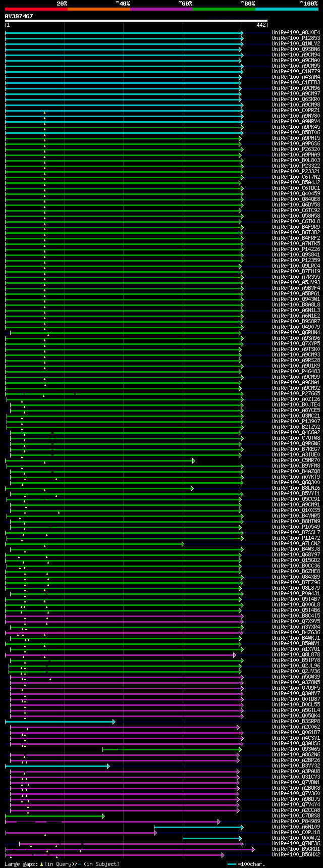The width and height of the screenshot is (323, 868).
Task: Click the UniRef100_Q58H58 label
Action: [x=296, y=216]
